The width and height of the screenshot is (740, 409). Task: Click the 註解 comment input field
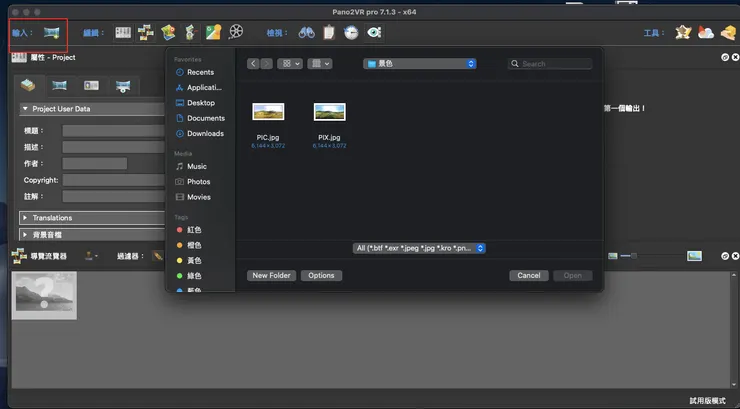click(x=113, y=196)
